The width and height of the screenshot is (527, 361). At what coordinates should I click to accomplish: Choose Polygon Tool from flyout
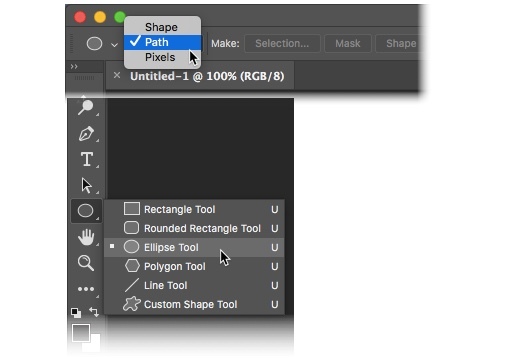[x=194, y=266]
